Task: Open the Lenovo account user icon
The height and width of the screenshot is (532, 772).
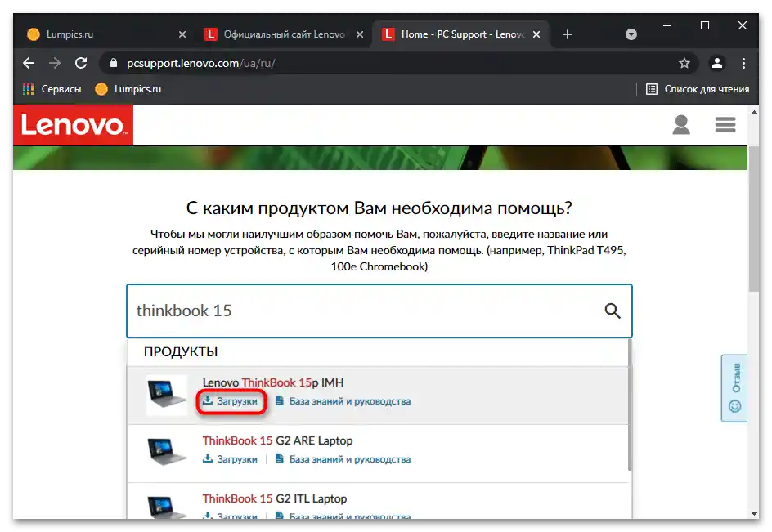Action: tap(681, 125)
